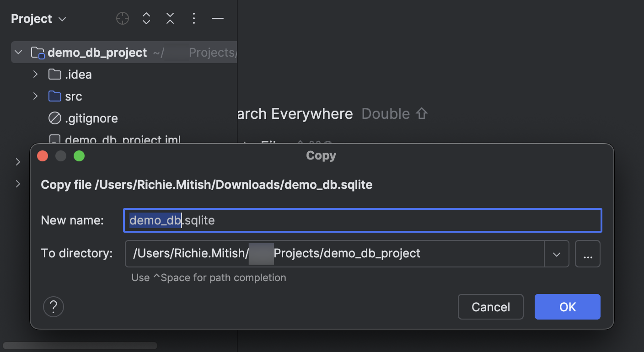Image resolution: width=644 pixels, height=352 pixels.
Task: Cancel the Copy dialog
Action: click(490, 307)
